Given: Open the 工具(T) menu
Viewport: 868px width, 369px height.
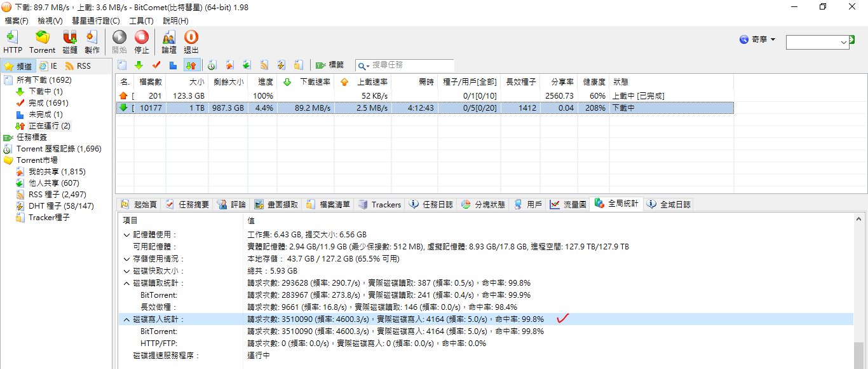Looking at the screenshot, I should (141, 21).
